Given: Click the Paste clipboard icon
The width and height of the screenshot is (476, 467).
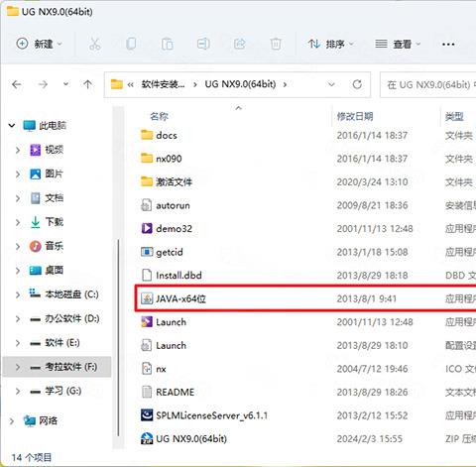Looking at the screenshot, I should coord(168,44).
